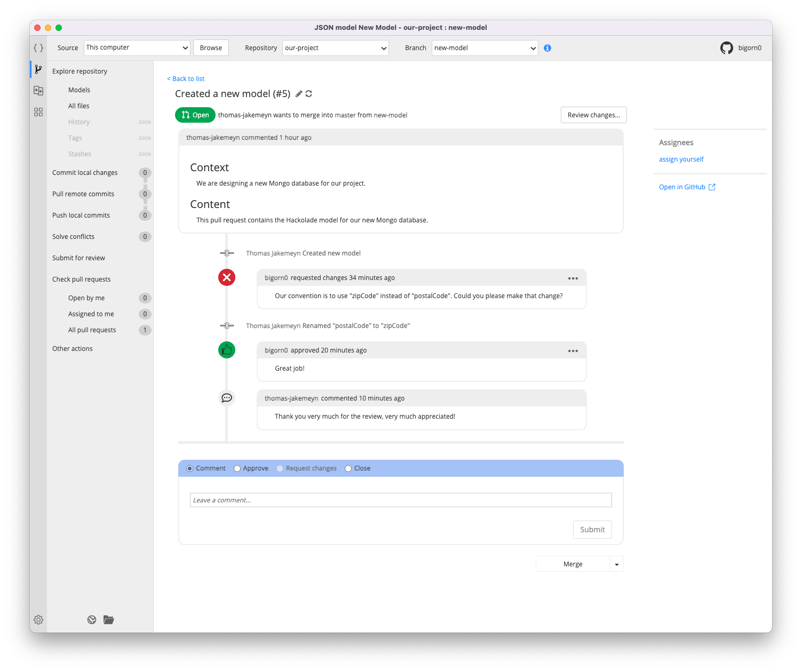Click the GitHub logo next to bigorn0

(726, 47)
